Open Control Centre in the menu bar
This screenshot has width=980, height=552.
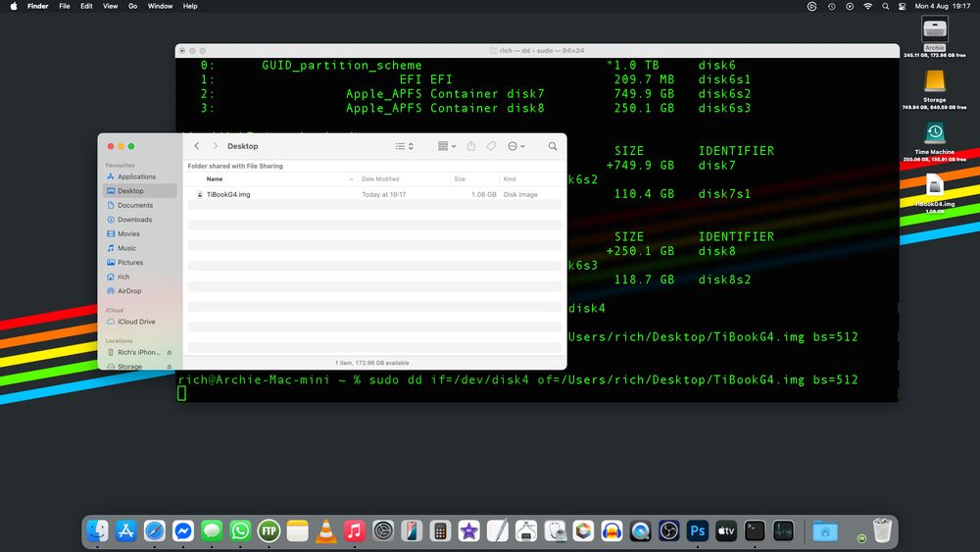[x=902, y=6]
